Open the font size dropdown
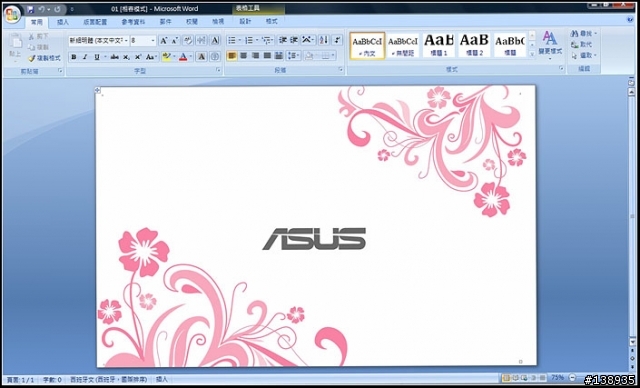 pyautogui.click(x=153, y=40)
